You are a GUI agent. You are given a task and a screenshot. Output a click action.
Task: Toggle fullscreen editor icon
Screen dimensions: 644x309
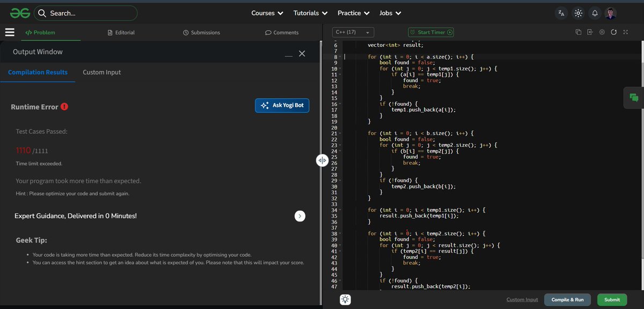click(x=625, y=32)
